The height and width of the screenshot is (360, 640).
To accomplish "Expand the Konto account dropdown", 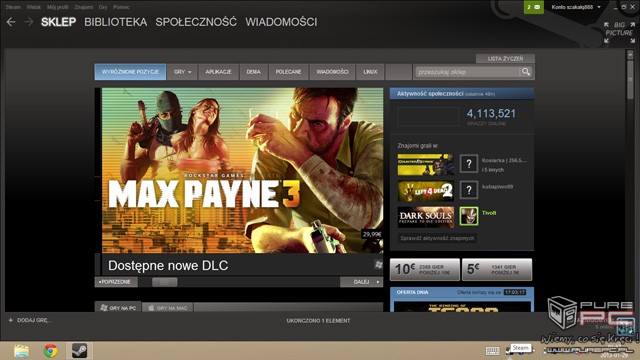I will 576,7.
